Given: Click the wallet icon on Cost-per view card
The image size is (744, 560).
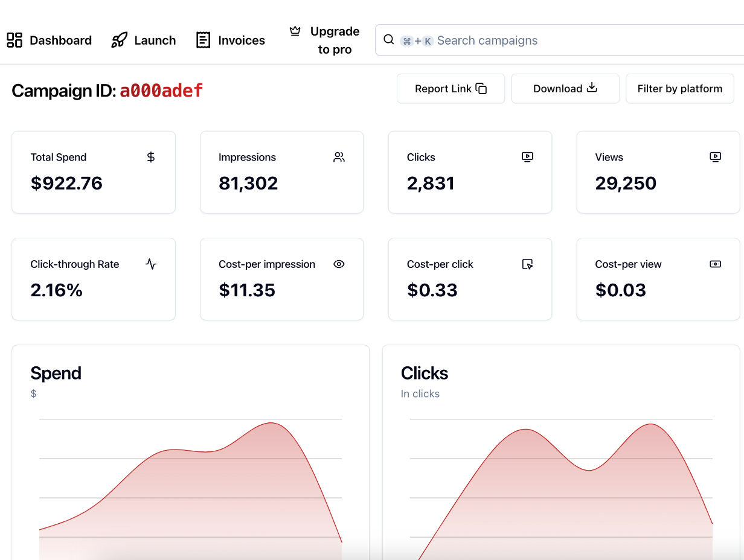Looking at the screenshot, I should click(x=715, y=264).
